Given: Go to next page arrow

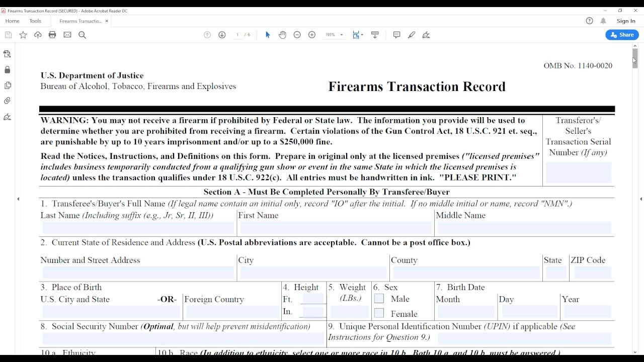Looking at the screenshot, I should [222, 35].
